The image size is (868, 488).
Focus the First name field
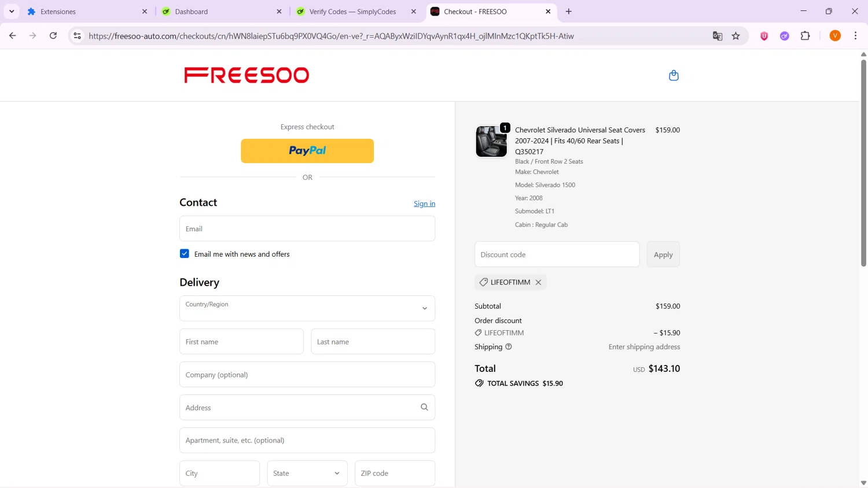[x=241, y=341]
